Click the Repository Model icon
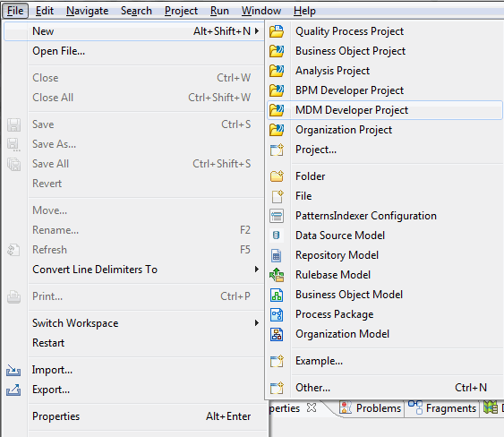 (x=276, y=255)
